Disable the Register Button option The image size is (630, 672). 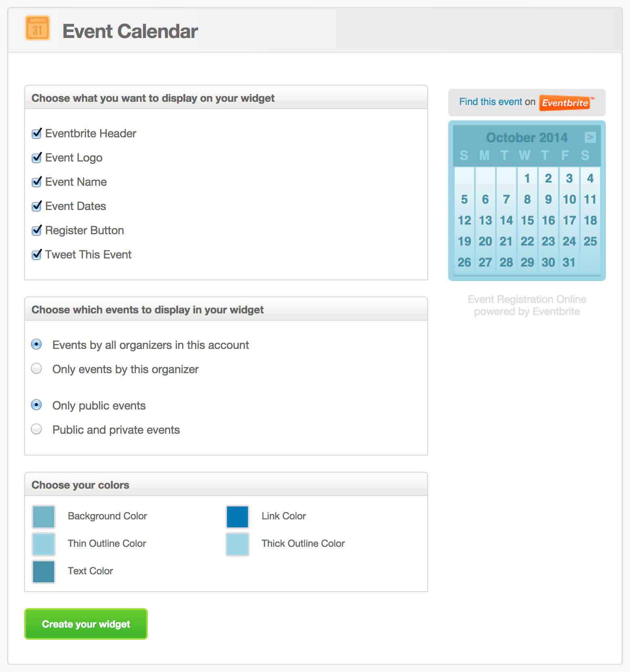[x=37, y=230]
